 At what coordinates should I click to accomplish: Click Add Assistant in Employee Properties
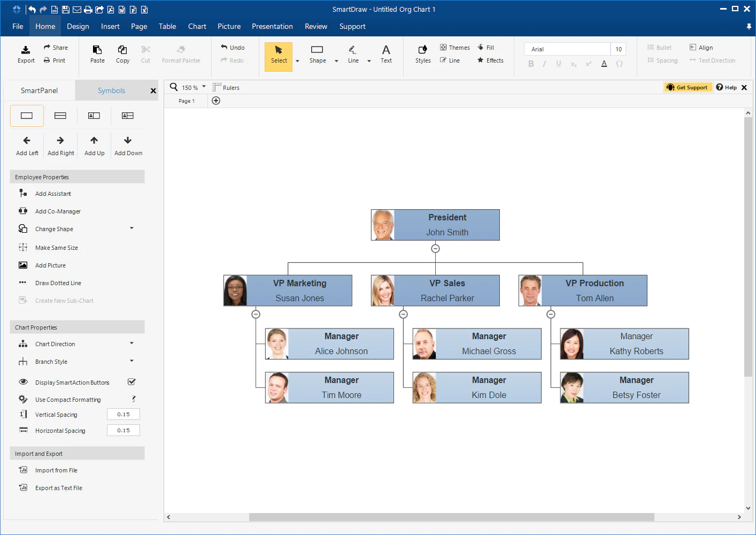[53, 194]
